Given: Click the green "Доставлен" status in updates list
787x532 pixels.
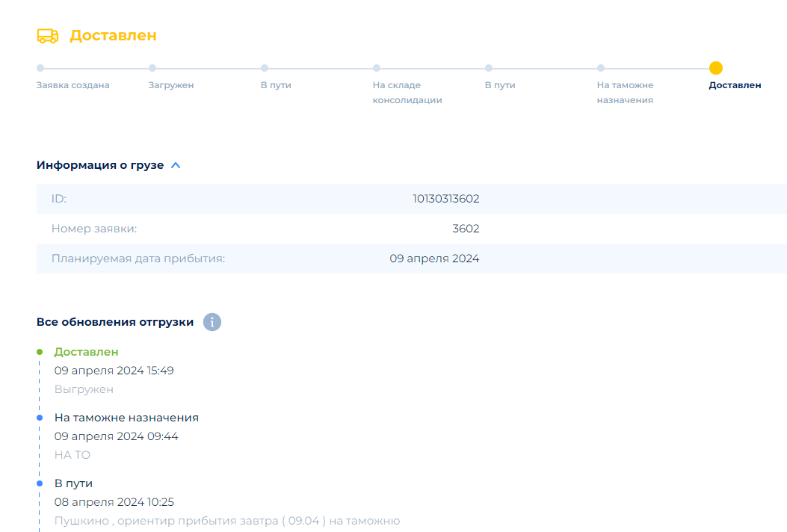Looking at the screenshot, I should 86,351.
